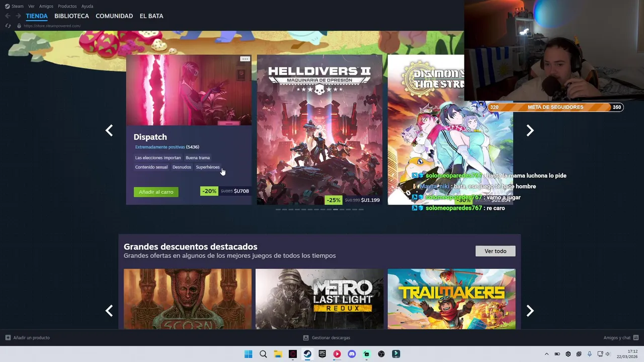Open the Metro Last Light Redux card

(x=319, y=299)
